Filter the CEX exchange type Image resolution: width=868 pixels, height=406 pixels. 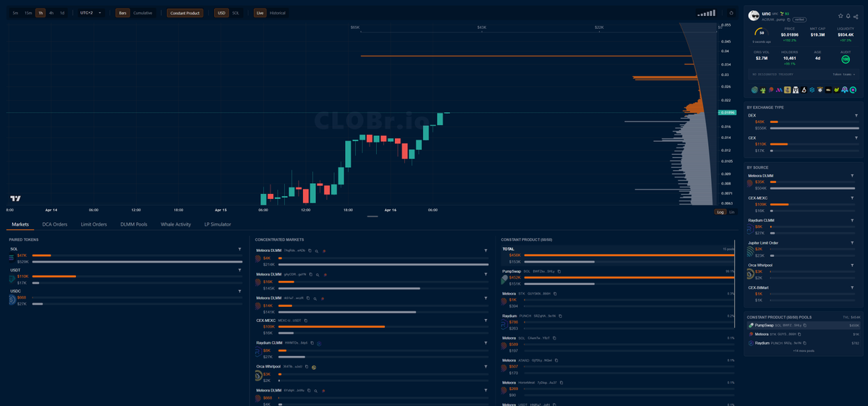coord(856,138)
